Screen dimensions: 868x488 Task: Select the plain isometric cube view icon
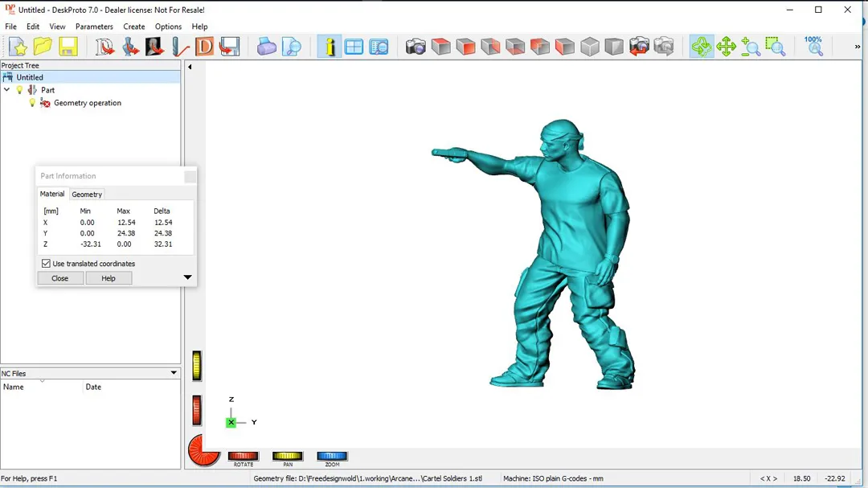click(x=590, y=47)
